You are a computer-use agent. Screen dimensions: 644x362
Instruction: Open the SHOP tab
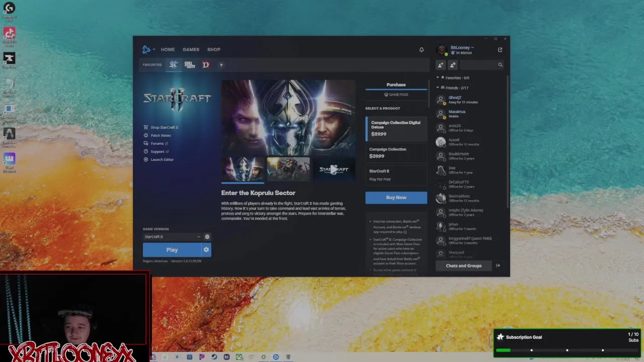click(x=214, y=50)
